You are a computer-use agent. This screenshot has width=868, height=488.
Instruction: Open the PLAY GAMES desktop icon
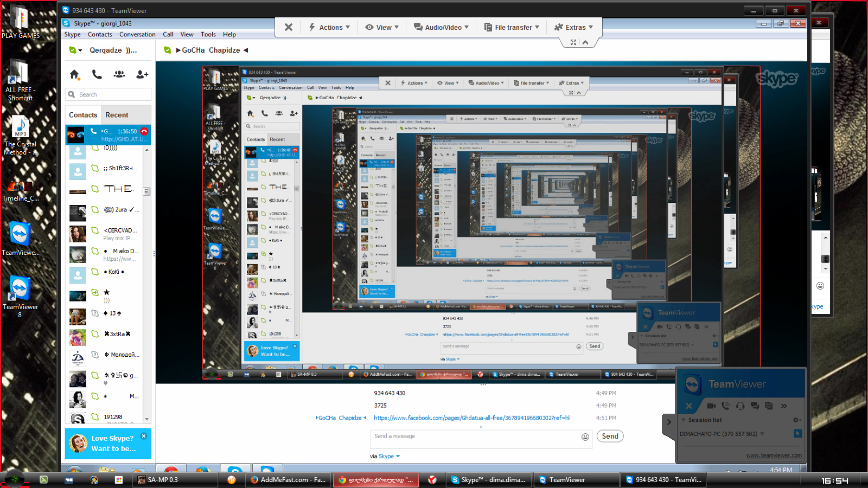tap(20, 22)
